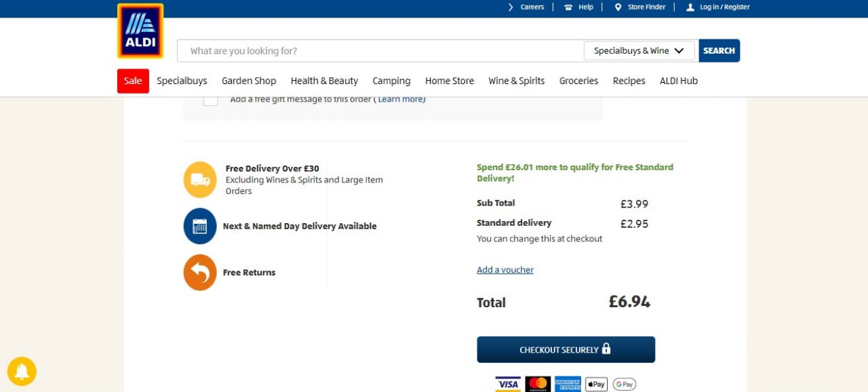Open the Specialbuys & Wine search filter dropdown
The width and height of the screenshot is (868, 392).
(x=638, y=50)
